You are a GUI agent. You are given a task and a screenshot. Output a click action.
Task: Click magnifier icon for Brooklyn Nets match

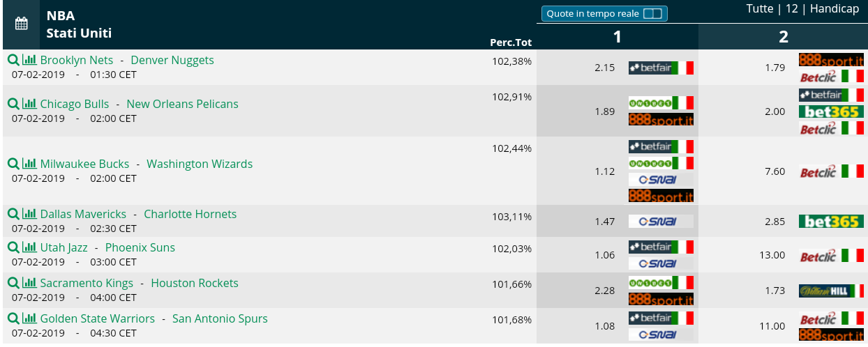tap(13, 60)
